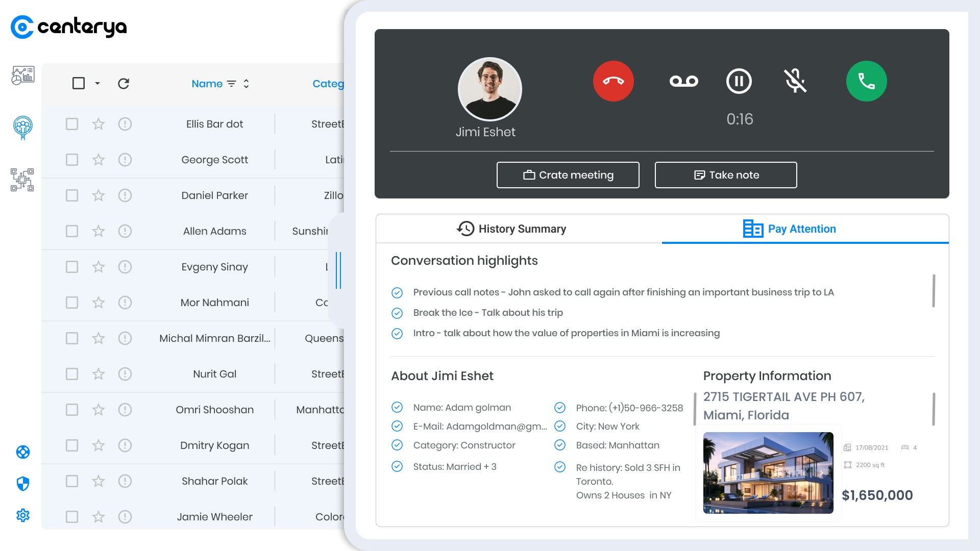Open the analytics dashboard sidebar icon

(x=23, y=76)
